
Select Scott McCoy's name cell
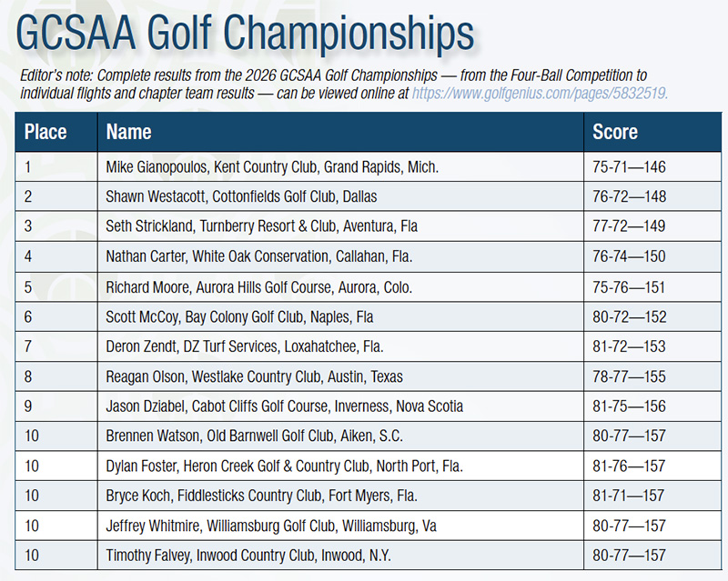tap(239, 316)
